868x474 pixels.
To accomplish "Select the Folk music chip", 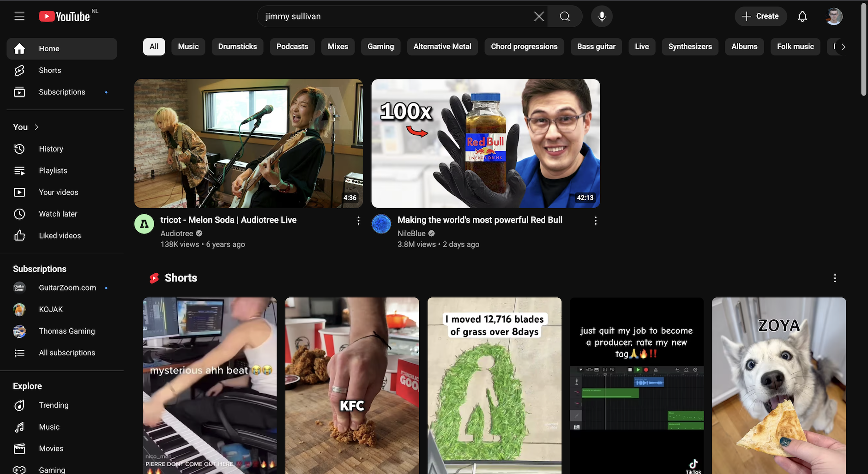I will [795, 47].
